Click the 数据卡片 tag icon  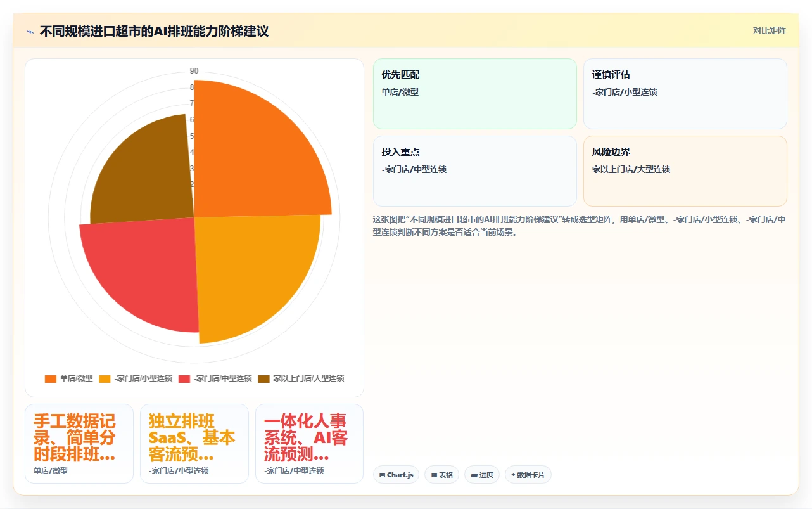(x=514, y=475)
